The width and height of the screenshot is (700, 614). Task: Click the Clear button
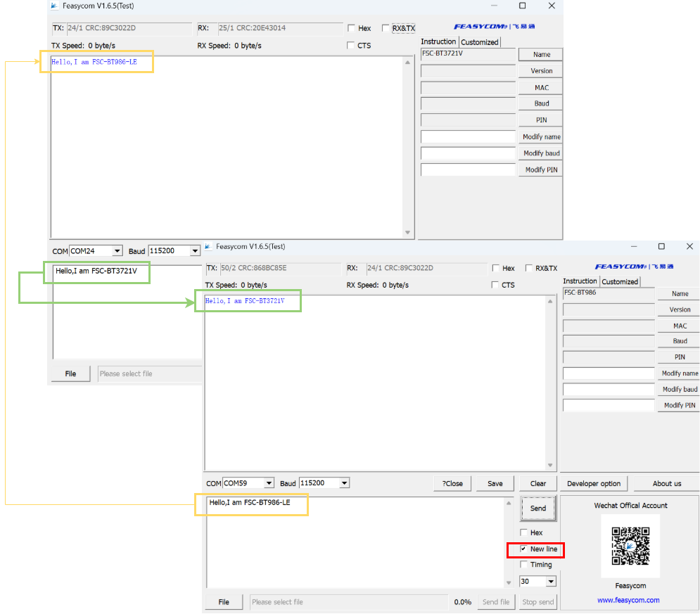(x=538, y=483)
